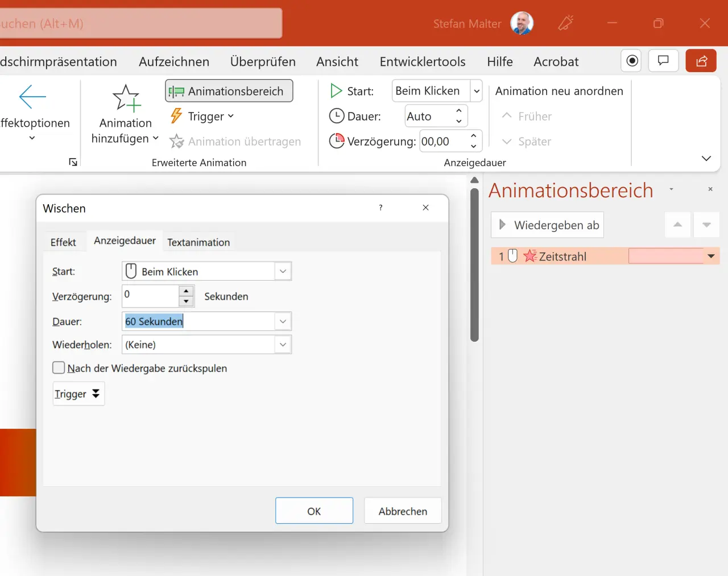Toggle the Animationsbereich pane button
The height and width of the screenshot is (576, 728).
(x=229, y=91)
